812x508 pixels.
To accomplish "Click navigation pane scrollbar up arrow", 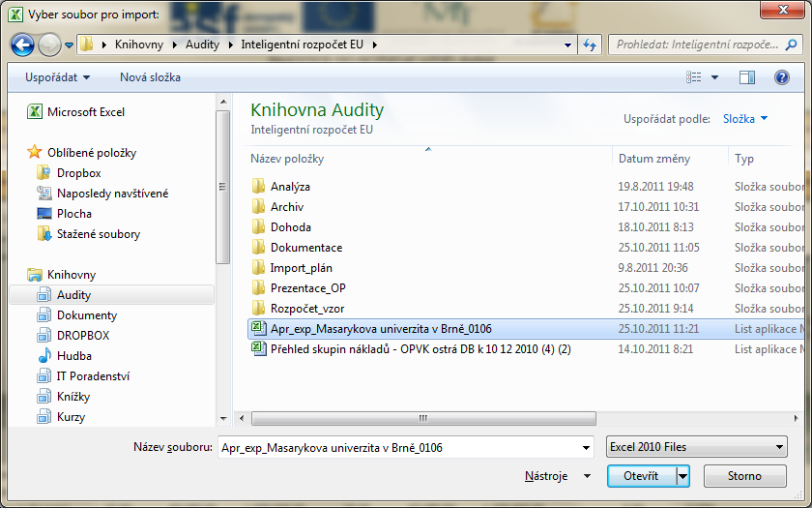I will [x=223, y=103].
